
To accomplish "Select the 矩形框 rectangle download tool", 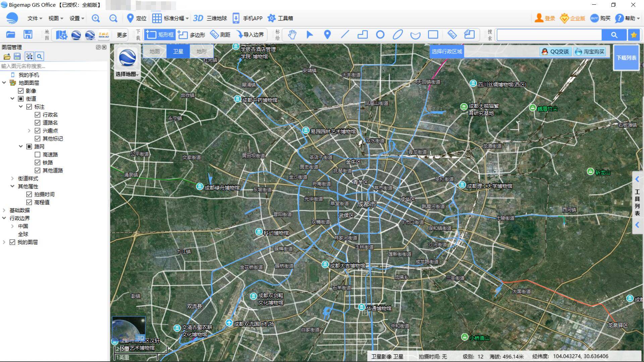I will pyautogui.click(x=160, y=35).
